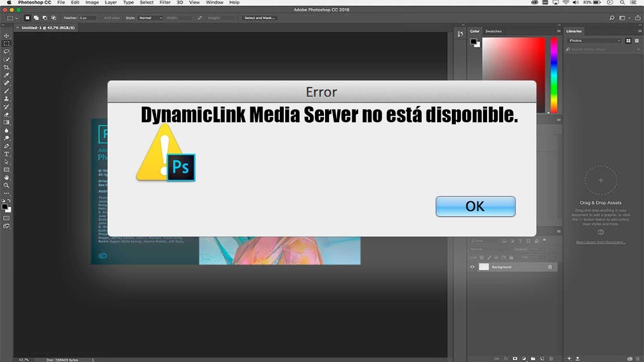Click the Feather input field
Screen dimensions: 644x362
coord(88,18)
